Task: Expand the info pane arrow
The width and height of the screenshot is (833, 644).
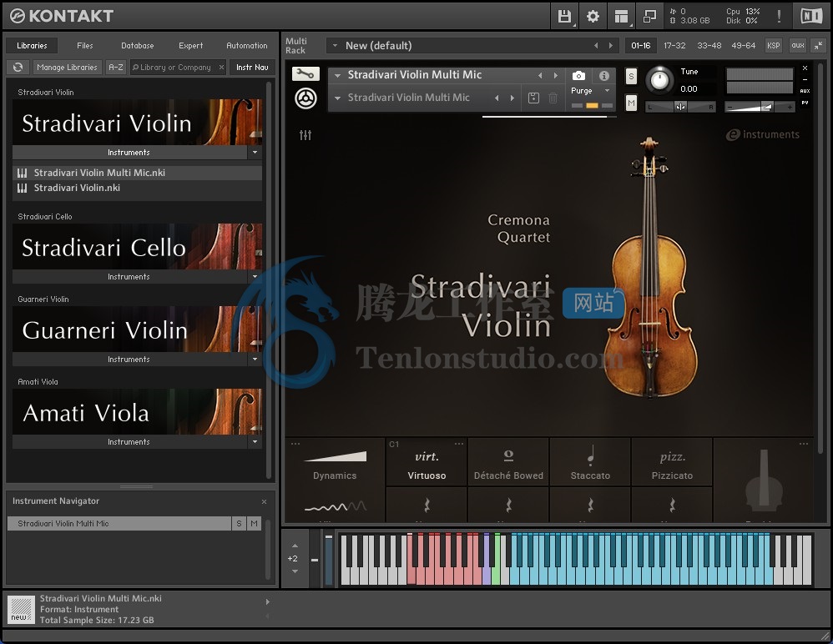Action: point(268,602)
